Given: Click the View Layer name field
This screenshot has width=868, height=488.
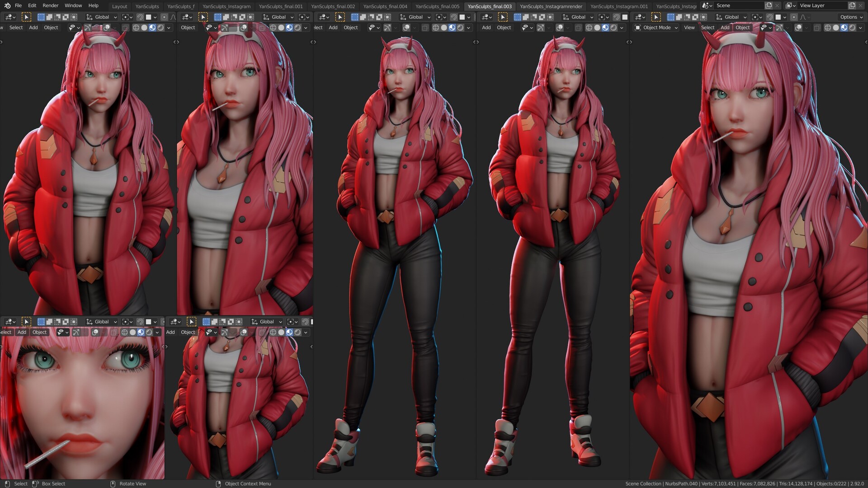Looking at the screenshot, I should click(823, 5).
